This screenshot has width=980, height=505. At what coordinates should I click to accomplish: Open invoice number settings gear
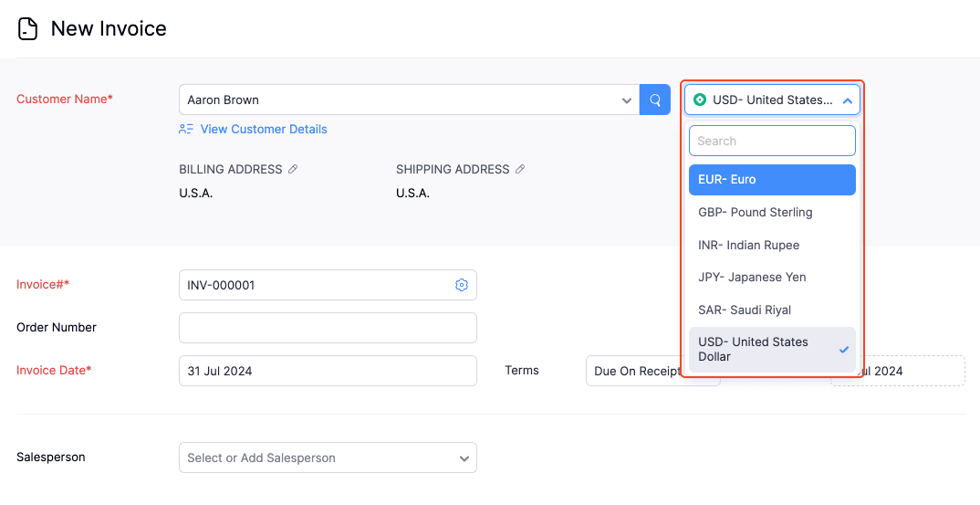[461, 285]
